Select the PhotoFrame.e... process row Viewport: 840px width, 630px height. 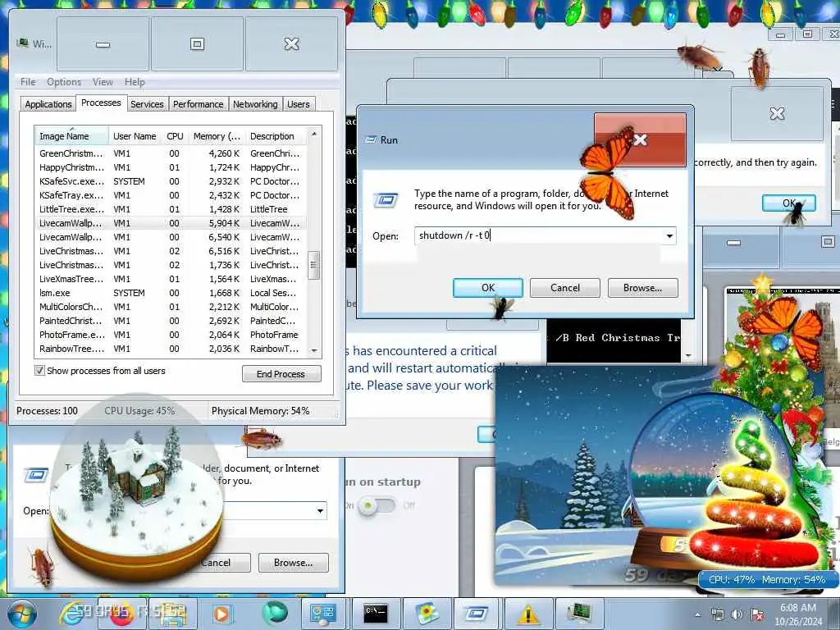(171, 335)
